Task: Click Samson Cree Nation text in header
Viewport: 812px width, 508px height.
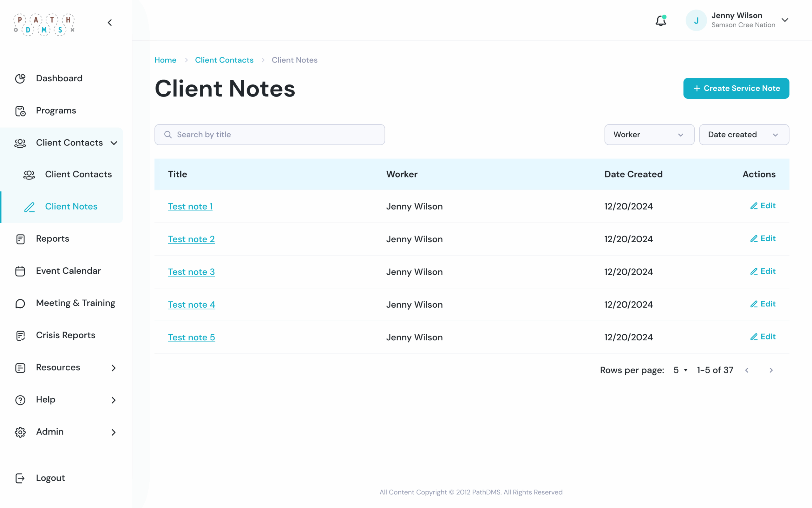Action: 743,25
